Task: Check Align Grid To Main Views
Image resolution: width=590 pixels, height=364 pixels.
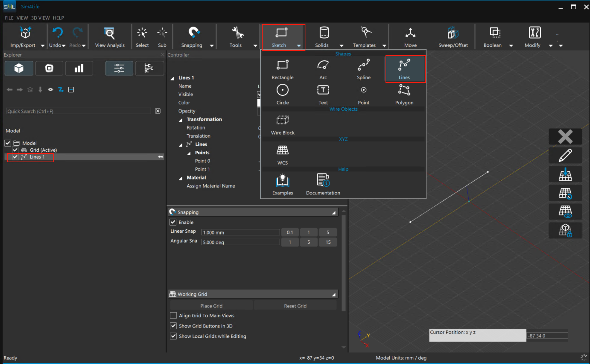Action: pos(173,315)
